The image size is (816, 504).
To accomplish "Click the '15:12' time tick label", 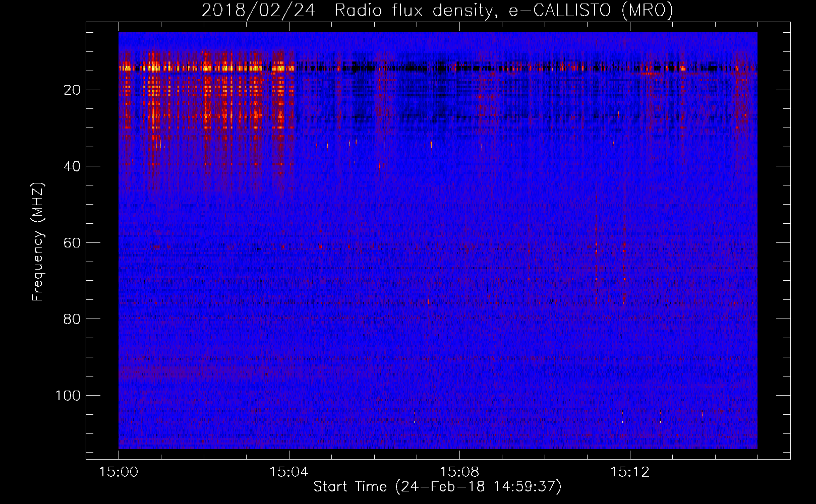I will pyautogui.click(x=630, y=472).
